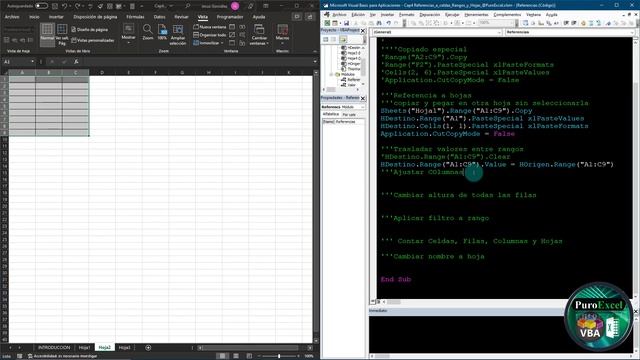The width and height of the screenshot is (640, 360).
Task: Click the View Code icon in the project panel
Action: 326,40
